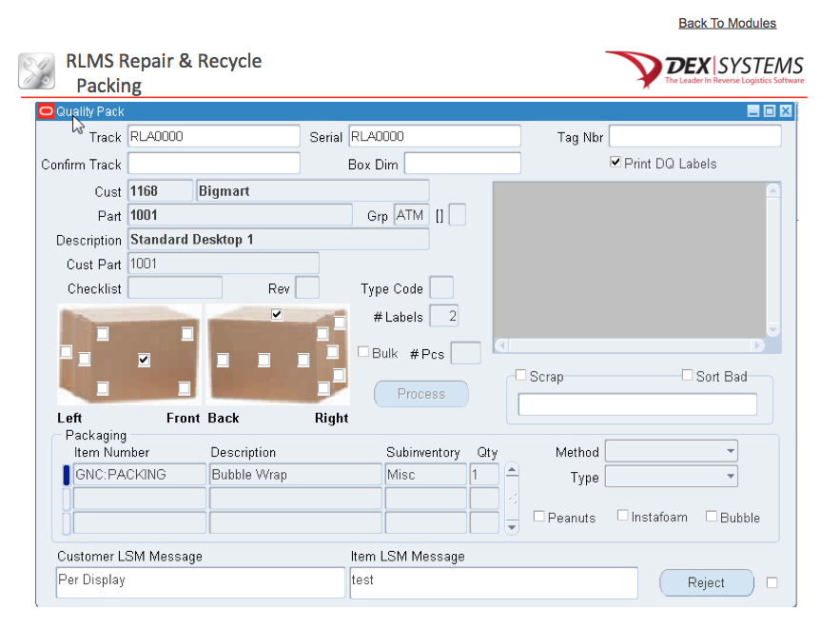Click the RLMS Repair & Recycle wrench icon
This screenshot has height=629, width=840.
pyautogui.click(x=36, y=70)
